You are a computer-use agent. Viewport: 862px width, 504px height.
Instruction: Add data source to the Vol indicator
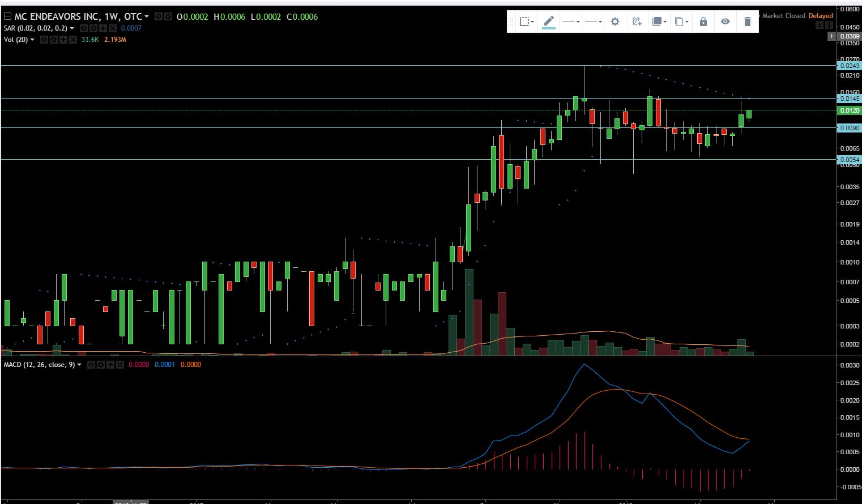pyautogui.click(x=63, y=40)
